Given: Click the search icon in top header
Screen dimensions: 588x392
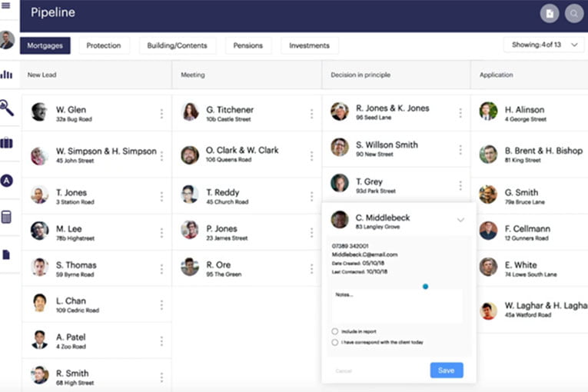Looking at the screenshot, I should coord(573,14).
